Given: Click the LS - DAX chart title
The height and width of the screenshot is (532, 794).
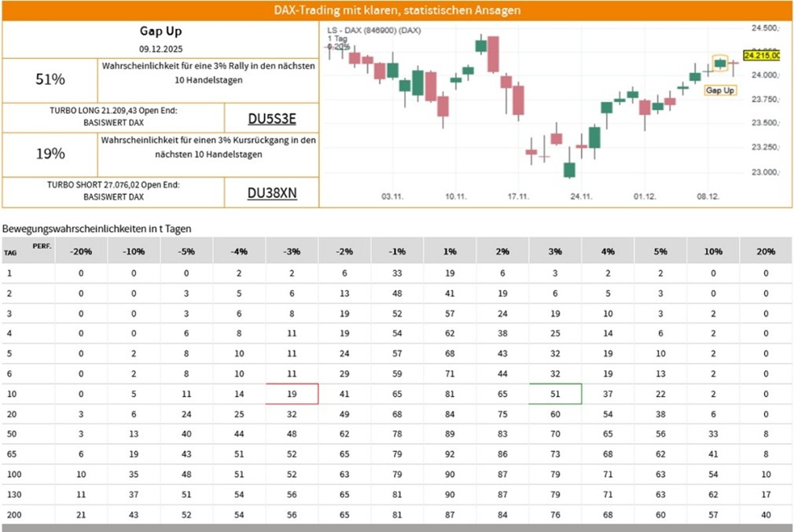Looking at the screenshot, I should tap(374, 30).
